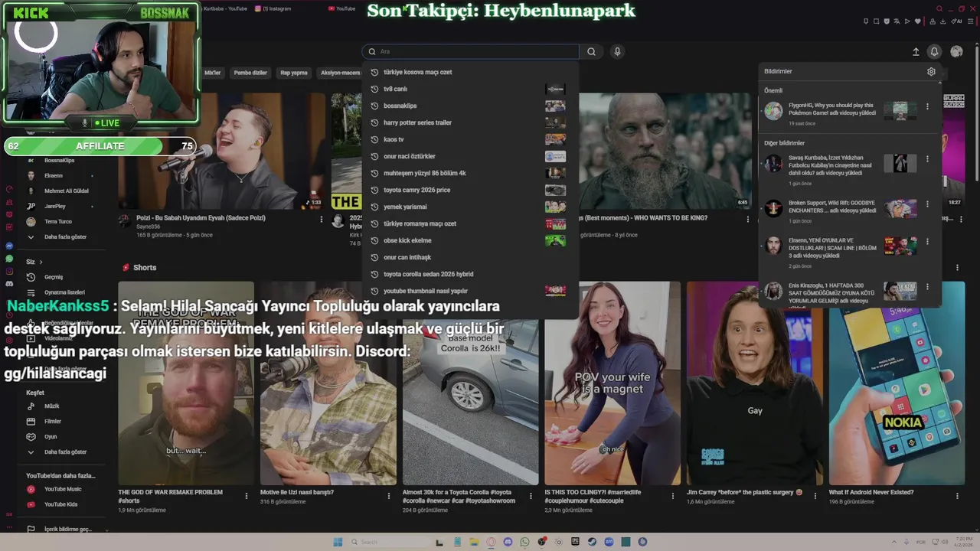Screen dimensions: 980x551
Task: Choose the 'bossnaklips' search suggestion
Action: tap(470, 106)
